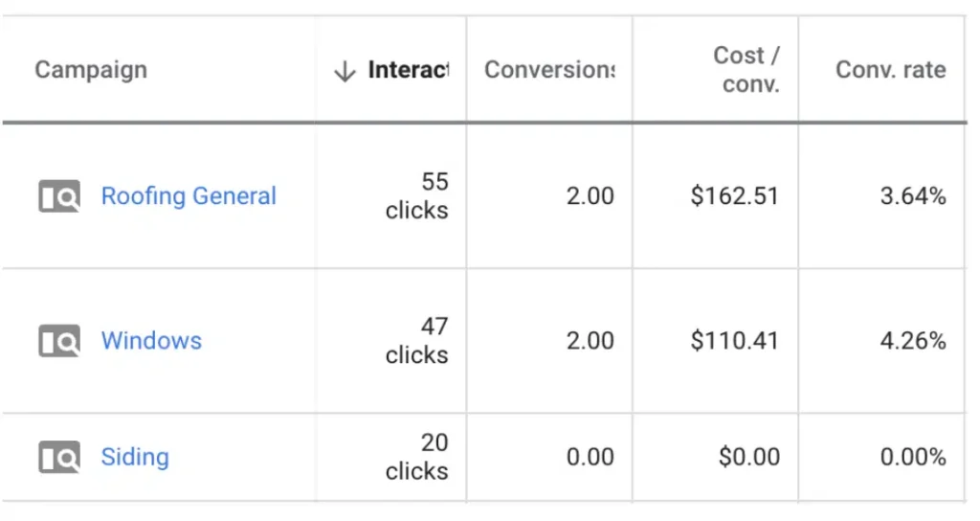The image size is (980, 521).
Task: Sort by the Campaign column header
Action: (91, 70)
